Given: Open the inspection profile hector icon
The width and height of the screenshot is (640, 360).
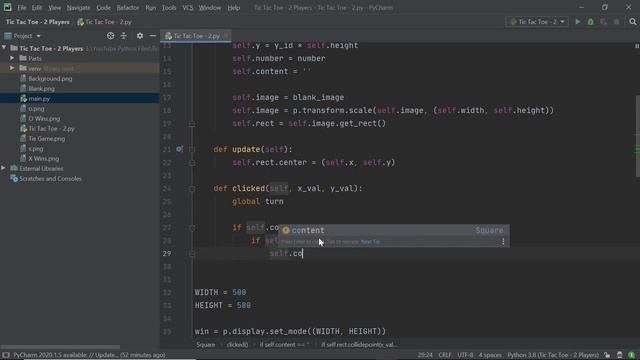Looking at the screenshot, I should (620, 355).
